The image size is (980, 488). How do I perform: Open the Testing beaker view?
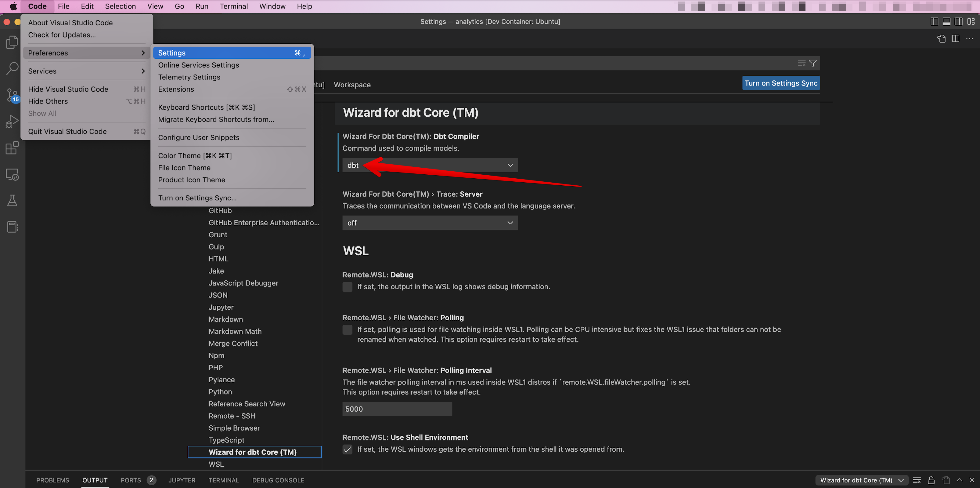[x=12, y=201]
